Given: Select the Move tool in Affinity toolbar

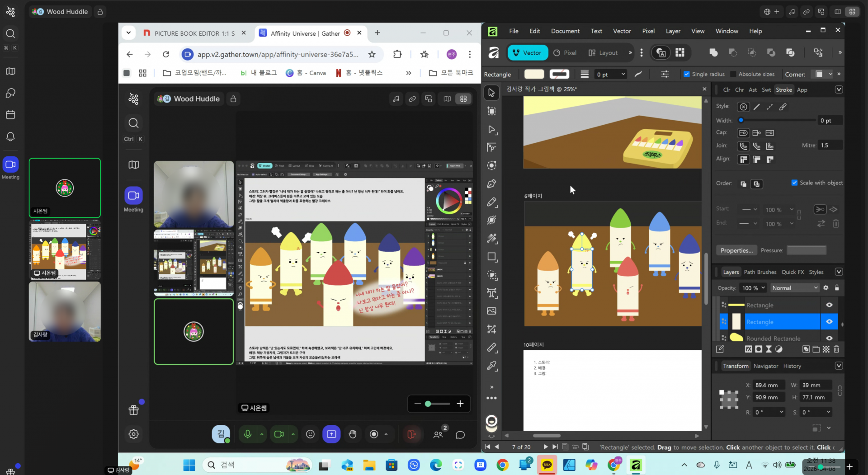Looking at the screenshot, I should point(491,93).
